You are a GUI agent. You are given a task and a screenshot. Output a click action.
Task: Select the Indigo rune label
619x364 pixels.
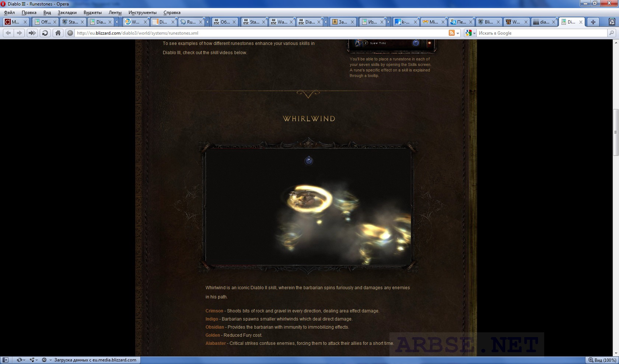pos(212,319)
